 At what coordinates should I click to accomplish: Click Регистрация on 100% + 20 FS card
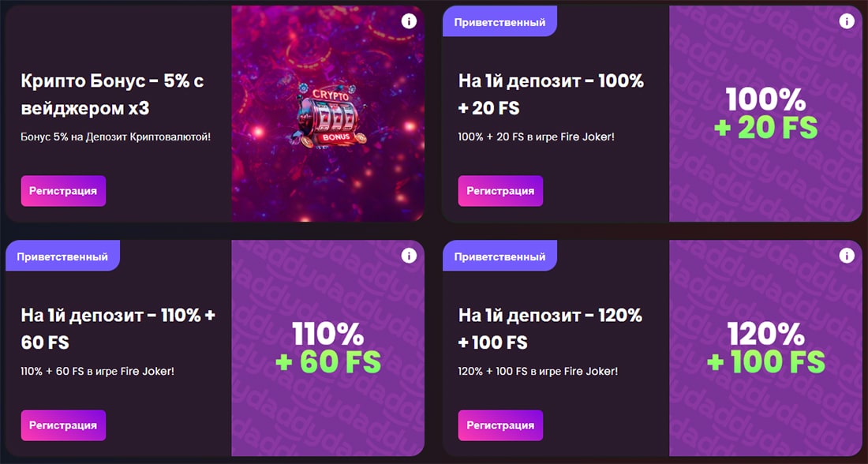(500, 191)
